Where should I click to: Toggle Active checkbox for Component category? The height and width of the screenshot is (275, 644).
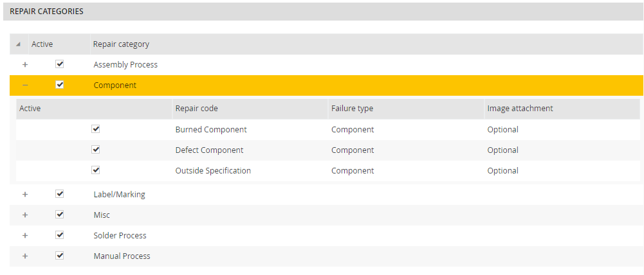pos(60,85)
